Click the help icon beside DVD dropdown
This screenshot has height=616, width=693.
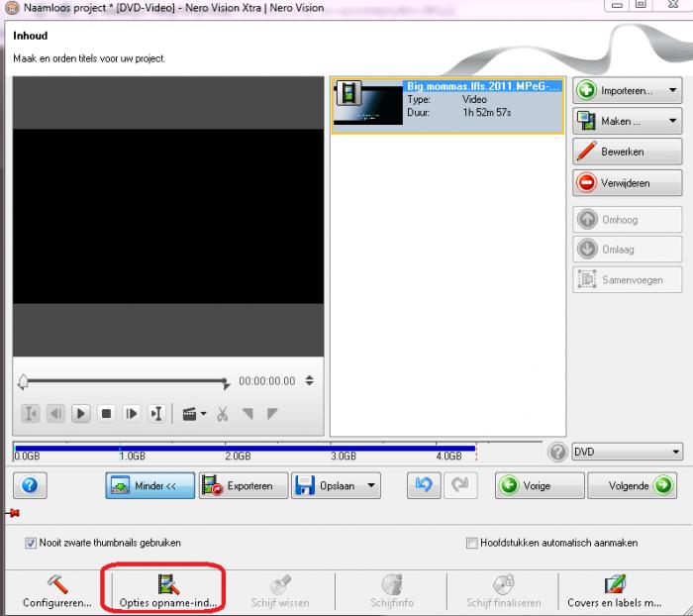click(x=557, y=452)
